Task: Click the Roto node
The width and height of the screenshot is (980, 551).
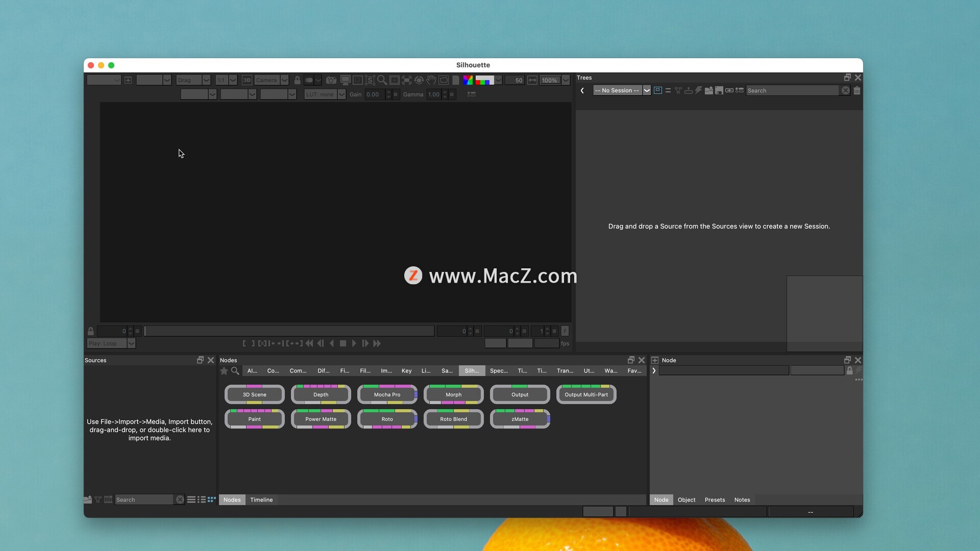Action: 387,419
